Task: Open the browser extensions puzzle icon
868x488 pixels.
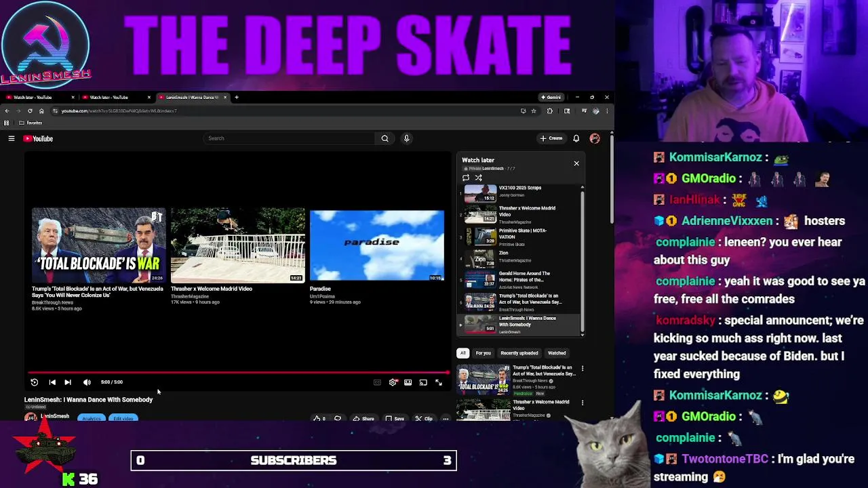Action: point(550,111)
